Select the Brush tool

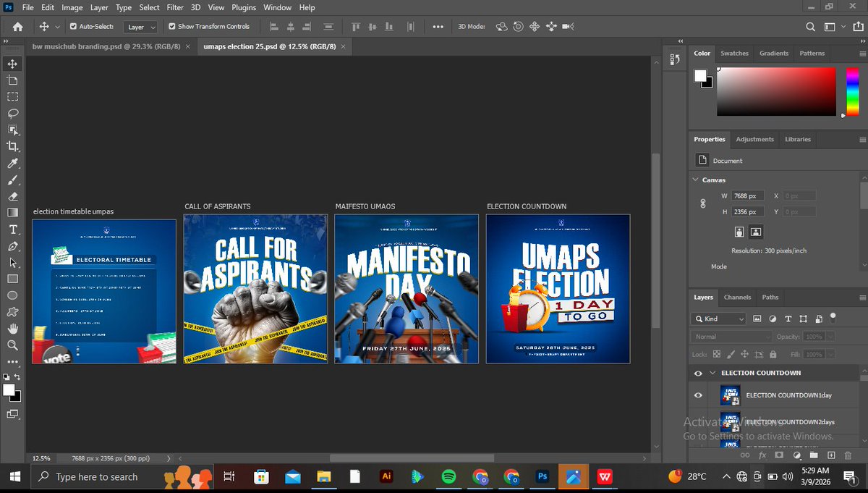point(12,180)
